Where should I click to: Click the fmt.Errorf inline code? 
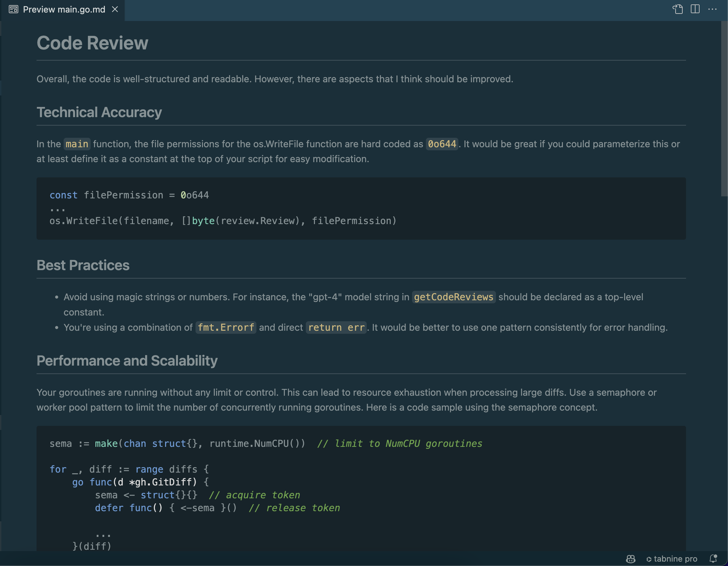click(x=226, y=328)
